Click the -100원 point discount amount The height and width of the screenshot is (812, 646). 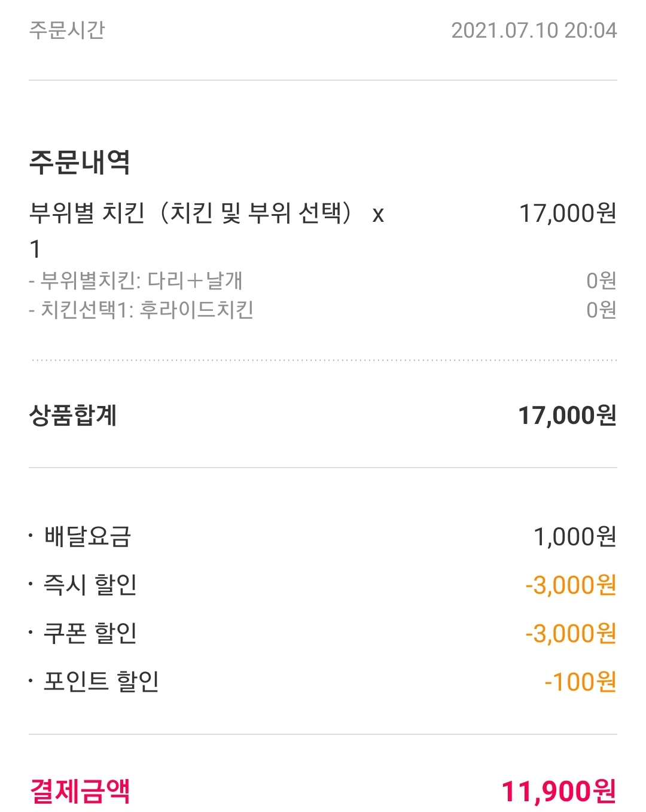click(580, 682)
